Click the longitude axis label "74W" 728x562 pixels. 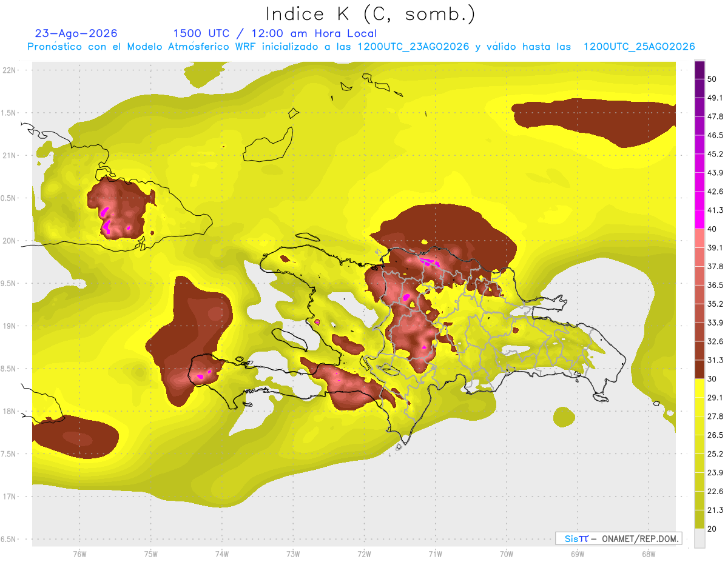click(221, 554)
